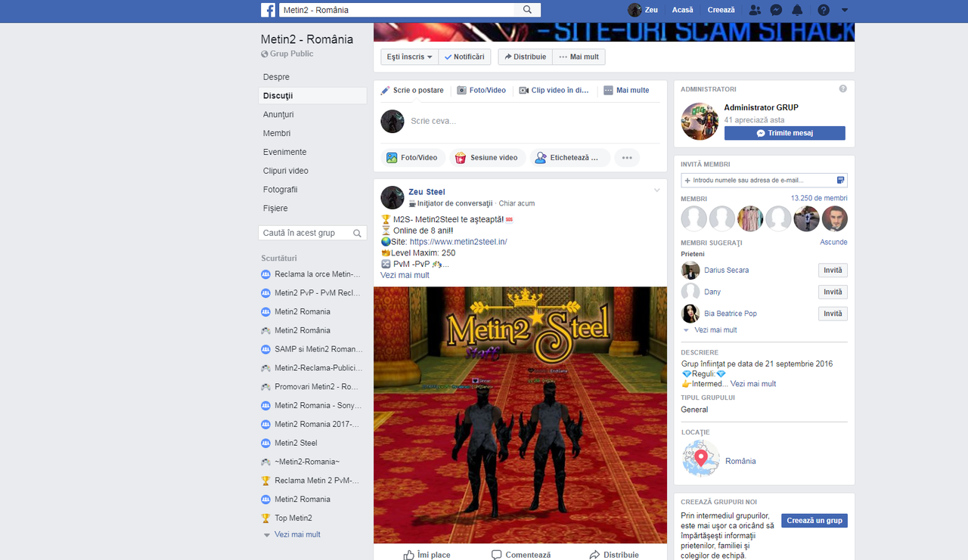The height and width of the screenshot is (560, 968).
Task: Click Îmi place on the post
Action: pos(427,555)
